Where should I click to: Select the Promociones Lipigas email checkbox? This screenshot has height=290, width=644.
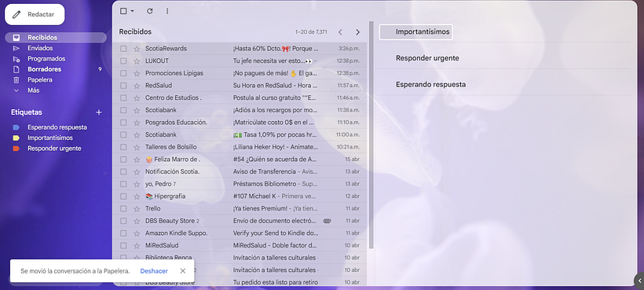coord(123,73)
